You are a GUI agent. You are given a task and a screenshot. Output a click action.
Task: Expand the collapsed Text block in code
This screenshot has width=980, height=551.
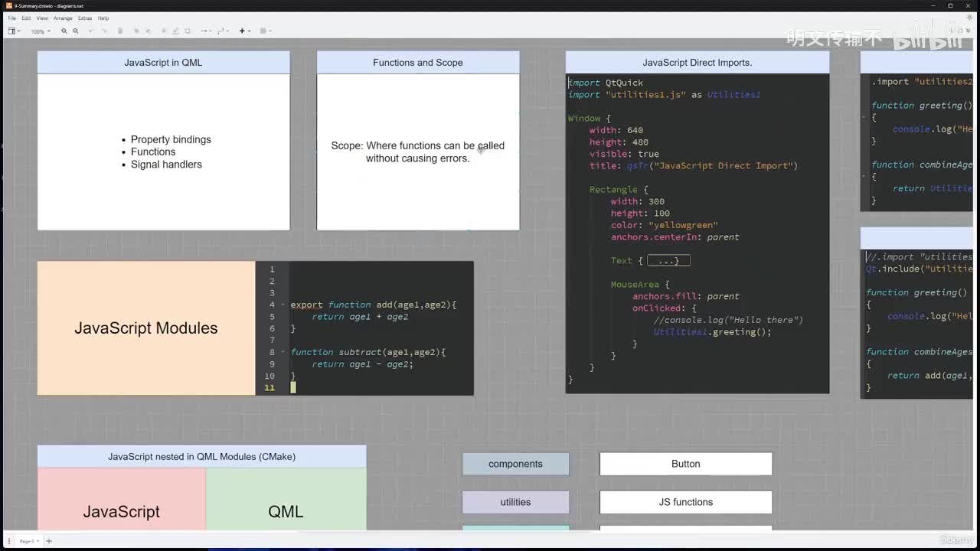coord(668,261)
